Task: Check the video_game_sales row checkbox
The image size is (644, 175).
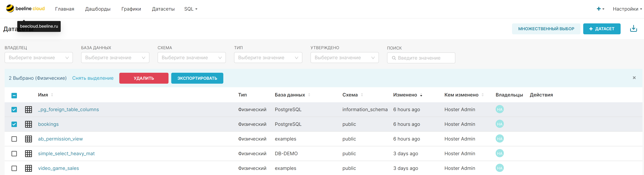Action: pyautogui.click(x=14, y=168)
